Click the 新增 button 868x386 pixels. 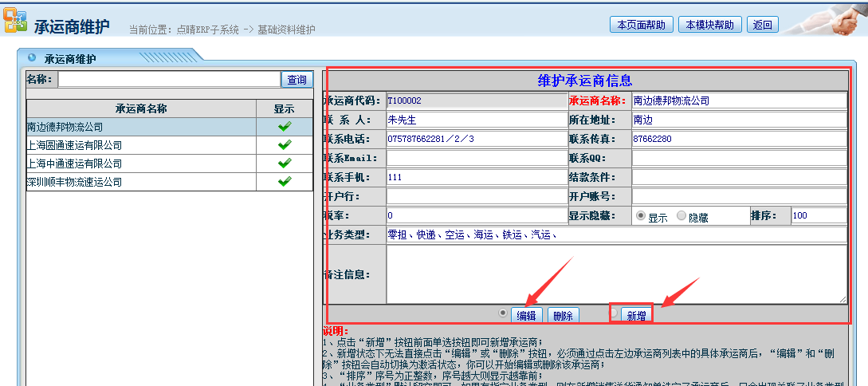click(x=636, y=315)
